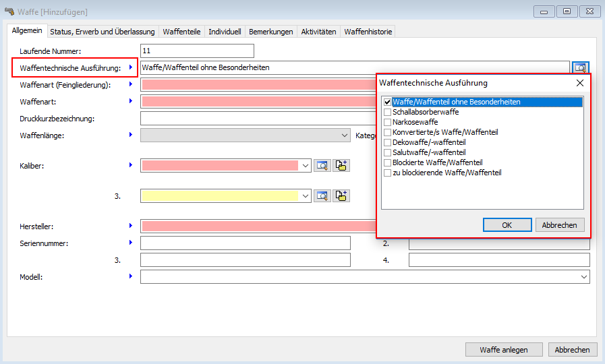Expand the Kaliber combo box
The width and height of the screenshot is (605, 364).
[306, 165]
